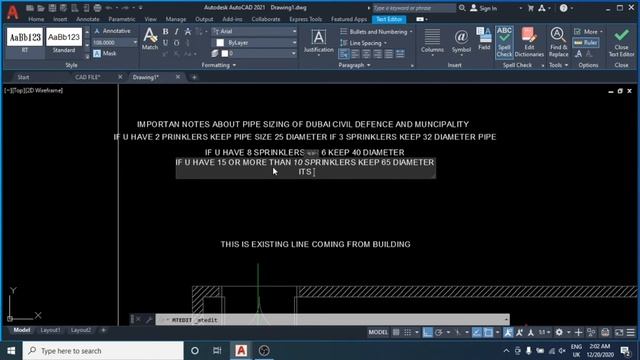Viewport: 640px width, 360px height.
Task: Toggle Annotative text setting
Action: (112, 31)
